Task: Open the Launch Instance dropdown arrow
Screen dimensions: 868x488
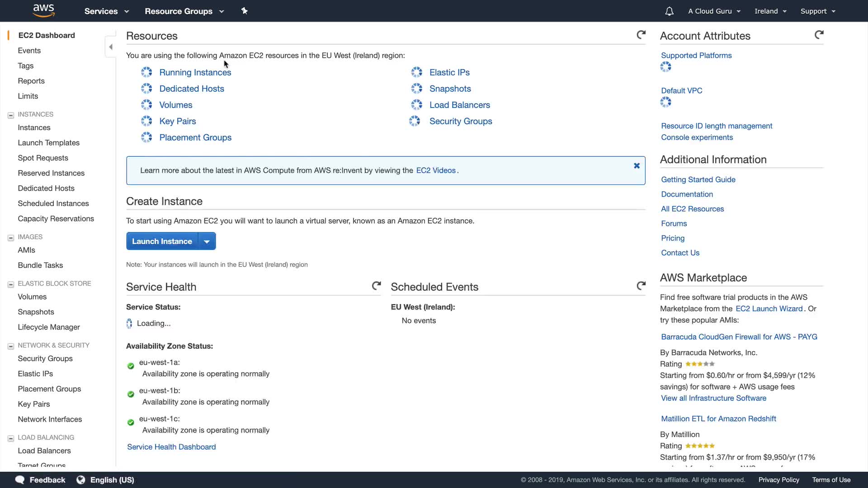Action: [207, 242]
